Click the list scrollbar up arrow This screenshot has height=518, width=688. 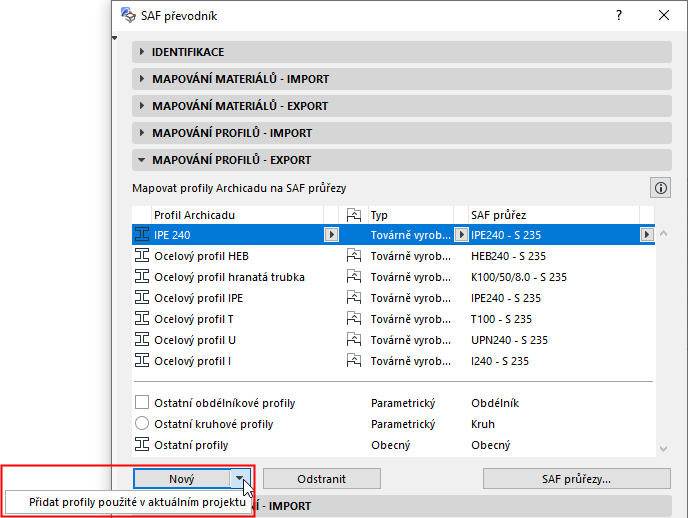click(x=663, y=233)
